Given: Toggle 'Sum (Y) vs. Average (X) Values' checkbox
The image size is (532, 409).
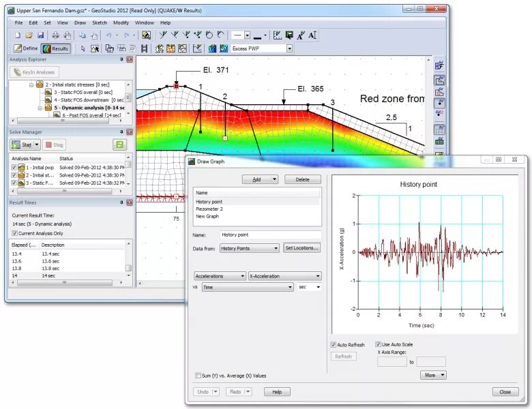Looking at the screenshot, I should [x=198, y=376].
